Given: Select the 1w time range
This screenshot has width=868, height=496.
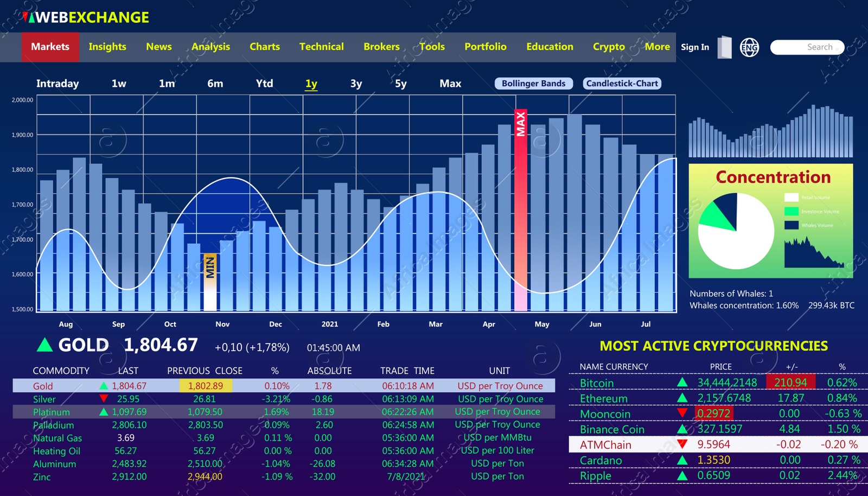Looking at the screenshot, I should click(x=119, y=84).
